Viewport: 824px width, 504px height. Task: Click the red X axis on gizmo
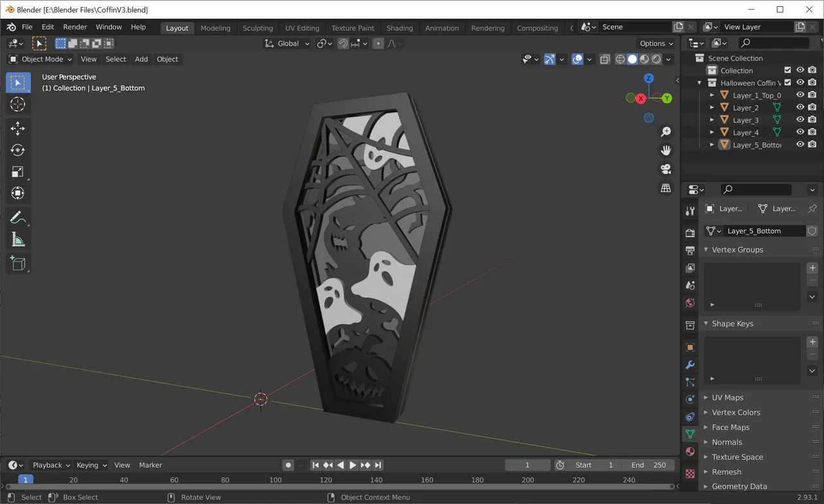[x=641, y=98]
